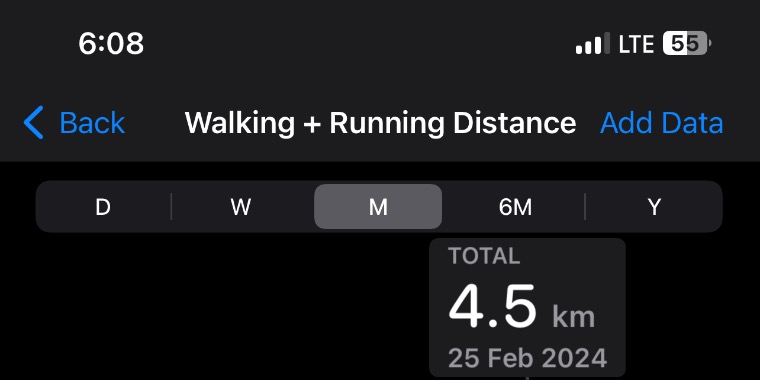Tap the 4.5 distance value
Viewport: 760px width, 380px height.
(492, 307)
